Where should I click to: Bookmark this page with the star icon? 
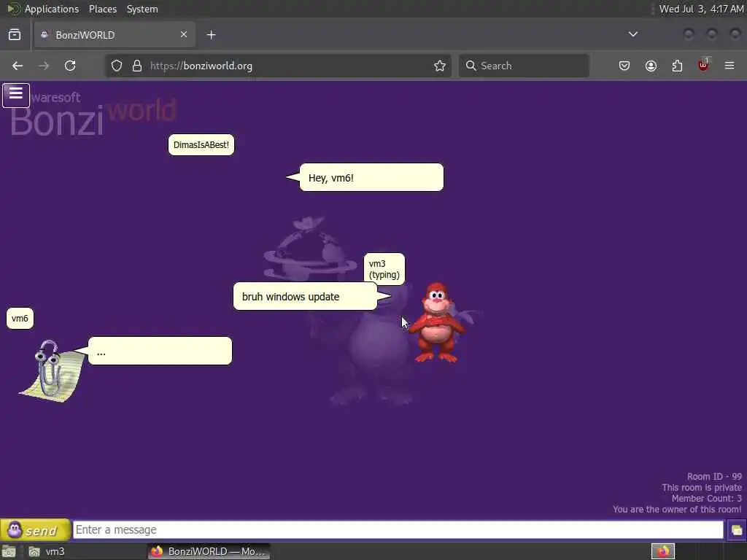tap(440, 66)
